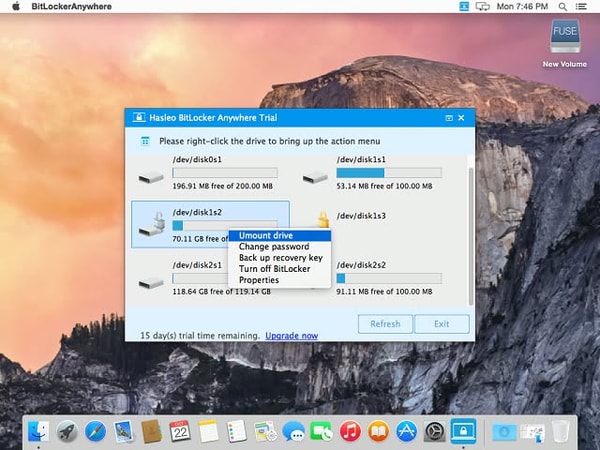Open Messages from the Dock
The image size is (600, 450).
pos(293,432)
